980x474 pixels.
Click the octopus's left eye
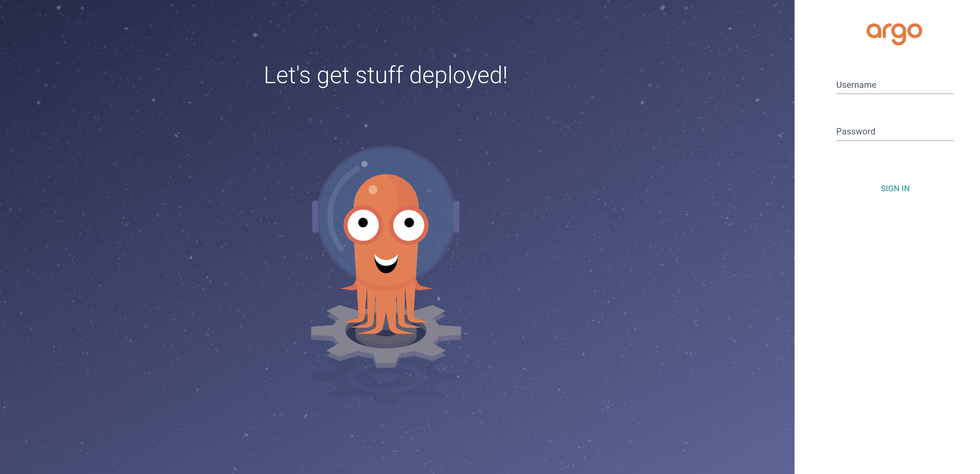point(363,224)
